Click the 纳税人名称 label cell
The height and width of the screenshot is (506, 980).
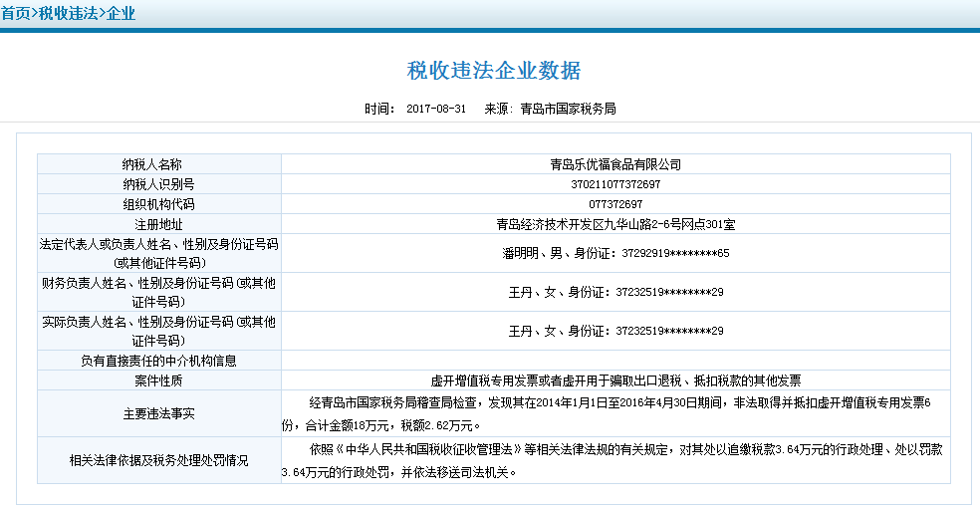coord(159,164)
